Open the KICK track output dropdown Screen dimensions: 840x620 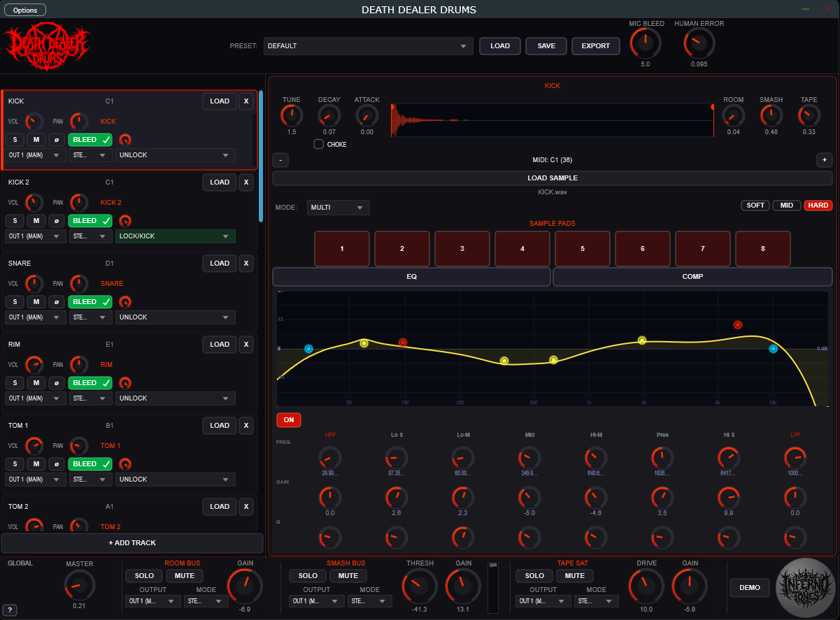click(x=36, y=155)
